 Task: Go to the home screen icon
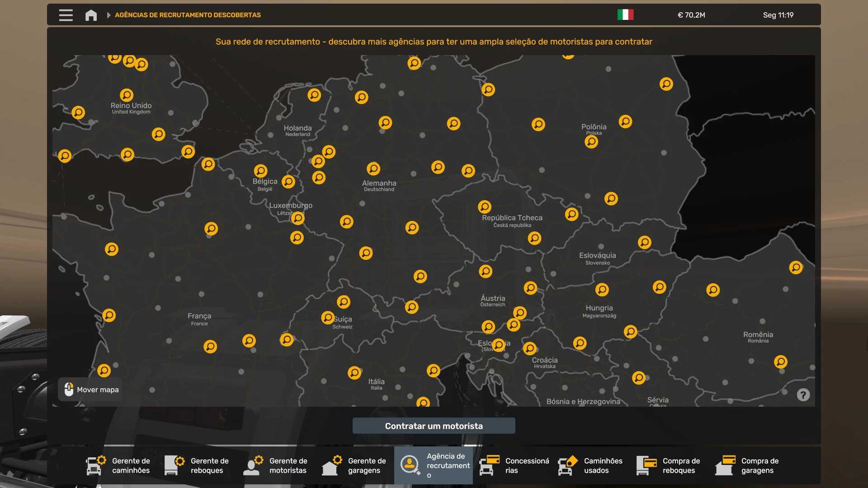pyautogui.click(x=91, y=15)
